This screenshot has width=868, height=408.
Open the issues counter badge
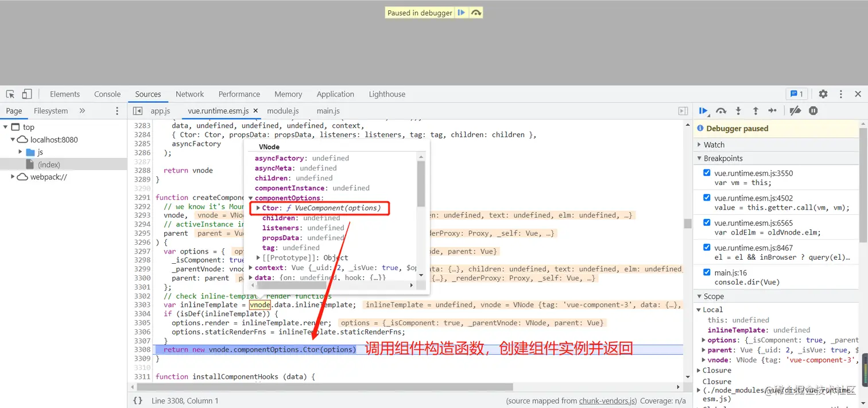coord(797,94)
